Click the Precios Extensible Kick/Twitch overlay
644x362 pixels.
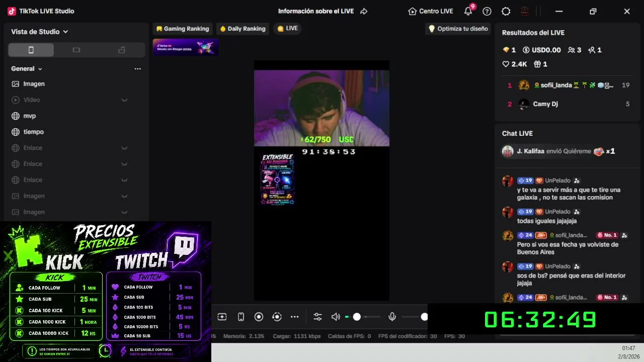106,292
